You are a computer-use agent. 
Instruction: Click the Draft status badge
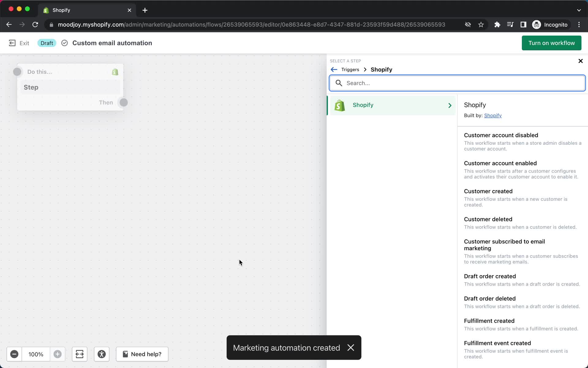click(x=47, y=43)
